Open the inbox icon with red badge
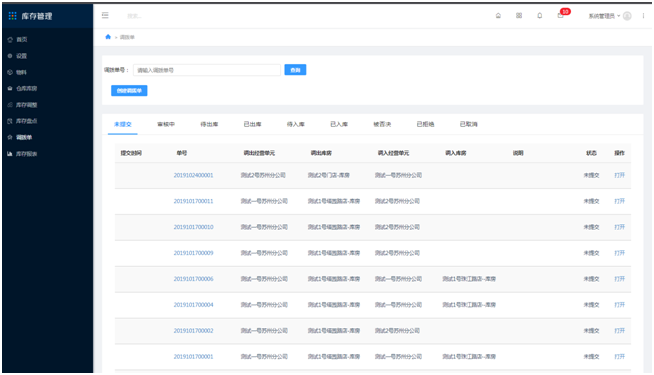 coord(561,16)
